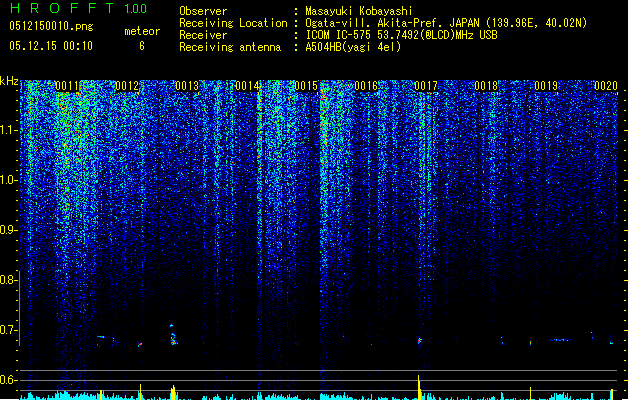Click the 0013 time marker

(x=187, y=86)
